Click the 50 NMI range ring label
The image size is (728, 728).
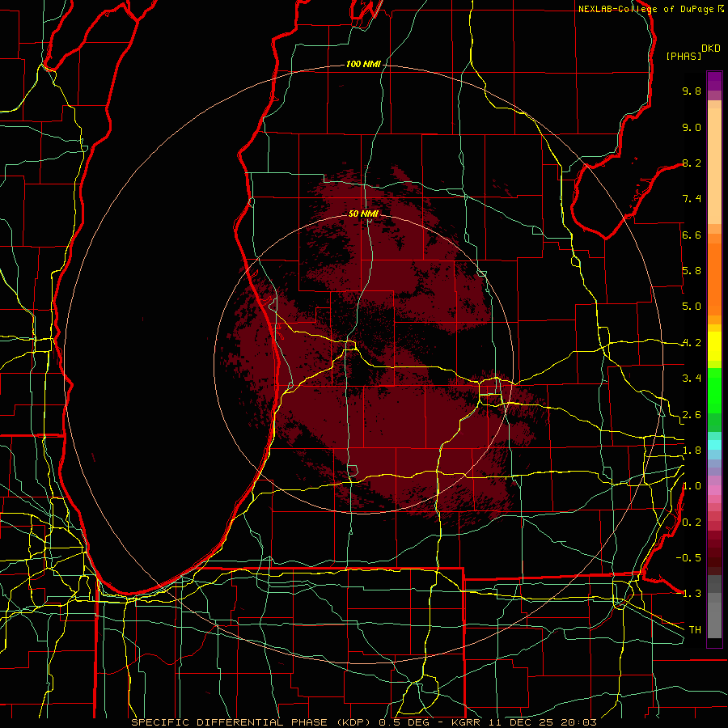pyautogui.click(x=363, y=214)
